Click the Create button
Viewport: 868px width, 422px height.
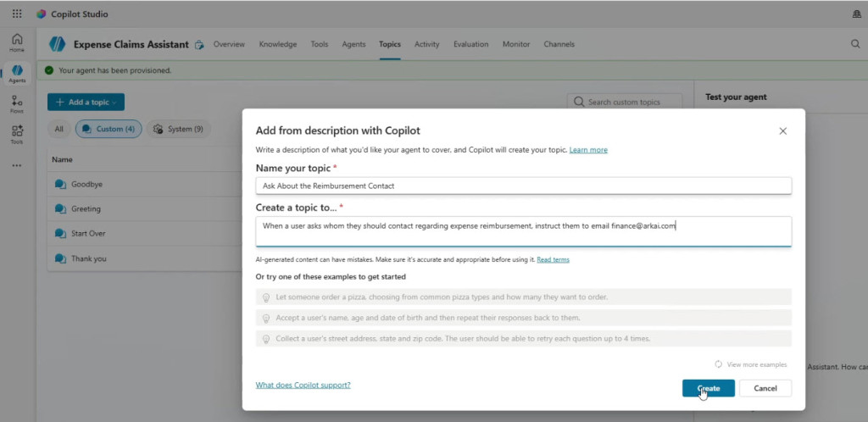pyautogui.click(x=709, y=388)
